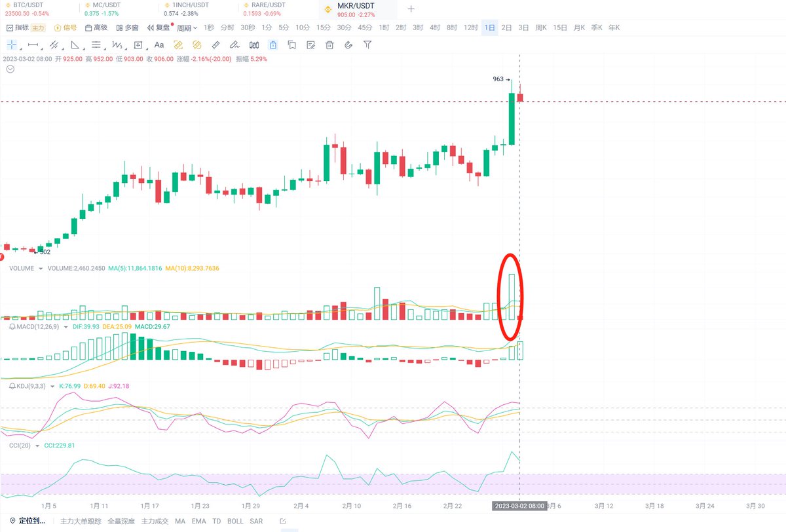This screenshot has width=786, height=532.
Task: Select the Aa text annotation tool
Action: point(159,45)
